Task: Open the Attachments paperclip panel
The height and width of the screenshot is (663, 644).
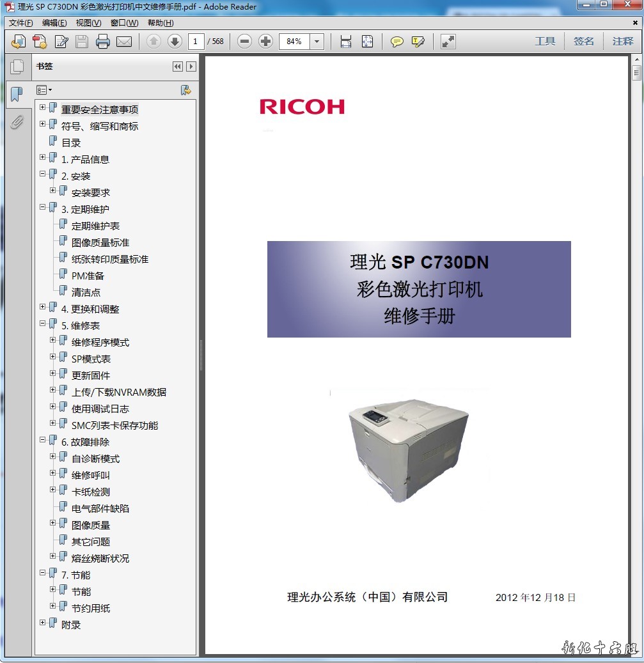Action: pos(17,121)
